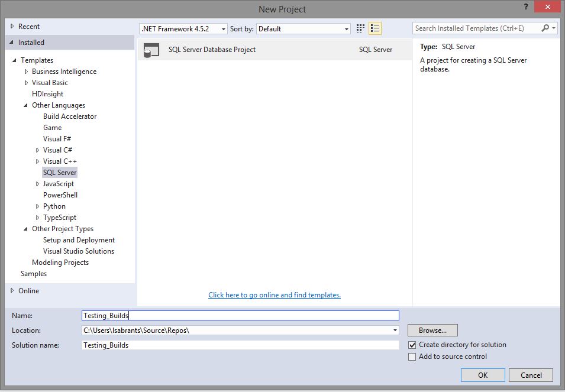Expand the Visual Basic node arrow
565x392 pixels.
click(26, 83)
